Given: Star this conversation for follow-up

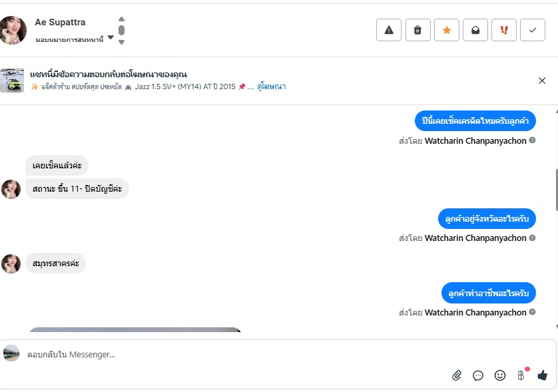Looking at the screenshot, I should (447, 30).
